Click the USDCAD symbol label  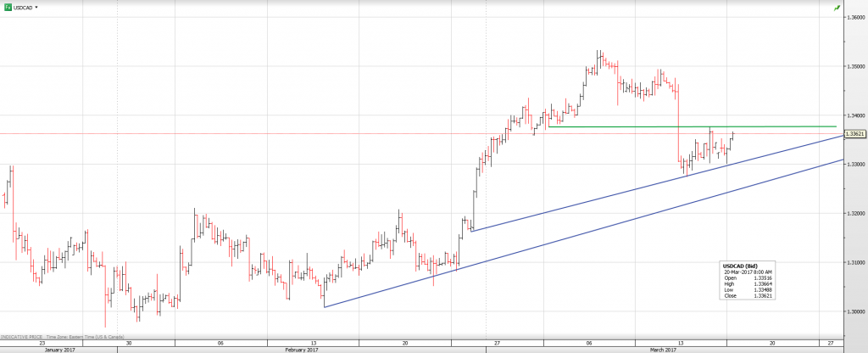pos(24,7)
